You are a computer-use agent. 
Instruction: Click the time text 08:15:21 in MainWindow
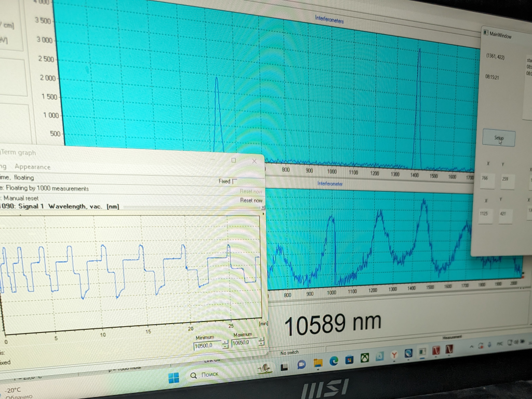[492, 77]
